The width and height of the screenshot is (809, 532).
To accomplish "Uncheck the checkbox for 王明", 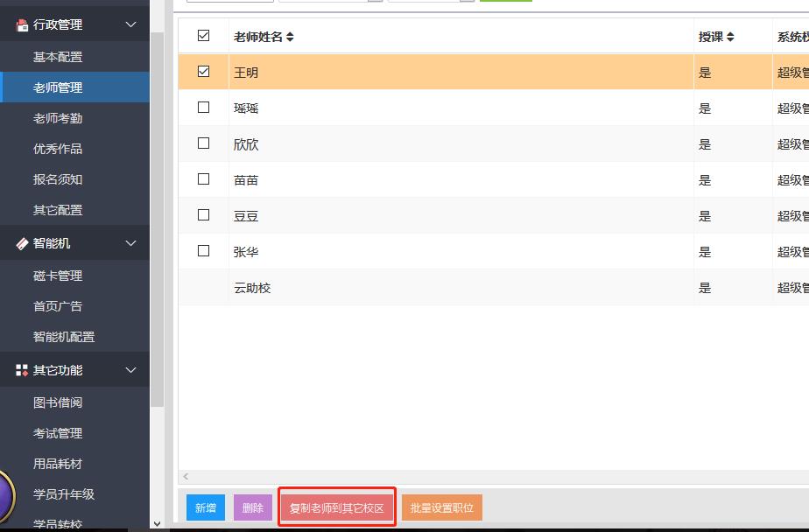I will click(204, 72).
